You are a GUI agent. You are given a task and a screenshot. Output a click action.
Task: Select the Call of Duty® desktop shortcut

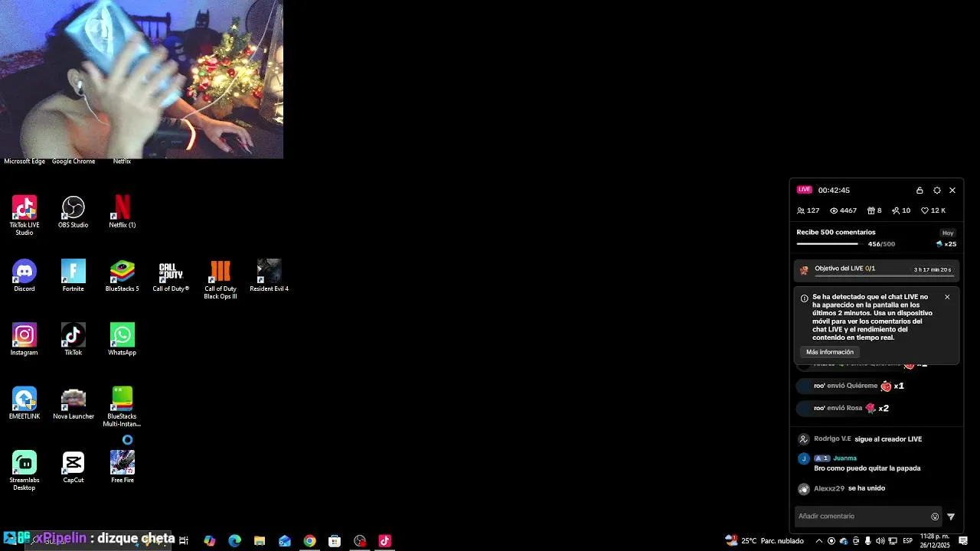click(x=171, y=275)
